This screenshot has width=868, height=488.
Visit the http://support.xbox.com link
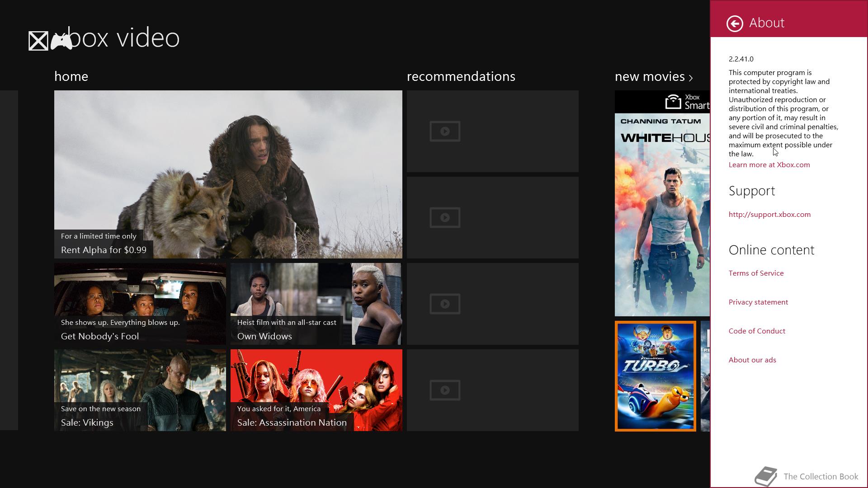click(x=769, y=215)
